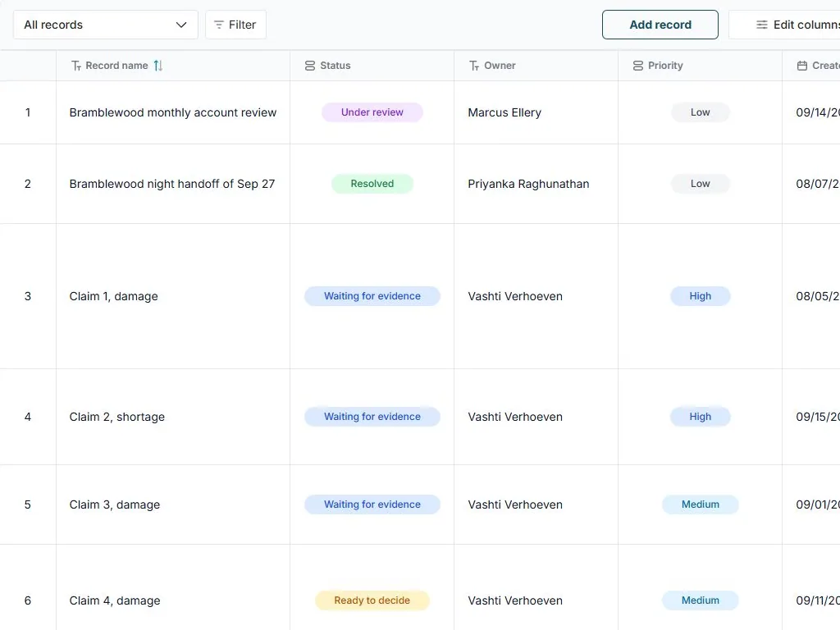Image resolution: width=840 pixels, height=630 pixels.
Task: Click the Medium priority badge for Claim 4
Action: (x=701, y=600)
